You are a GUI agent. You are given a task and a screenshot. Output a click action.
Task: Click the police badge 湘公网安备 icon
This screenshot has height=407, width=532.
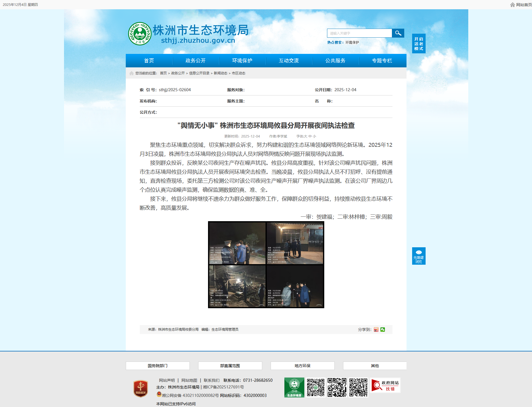pos(159,394)
